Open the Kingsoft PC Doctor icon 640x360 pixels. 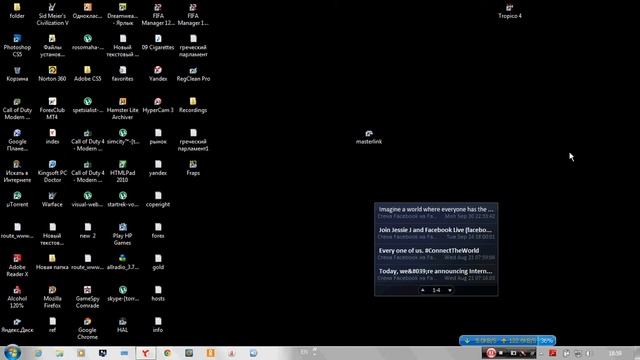click(52, 171)
